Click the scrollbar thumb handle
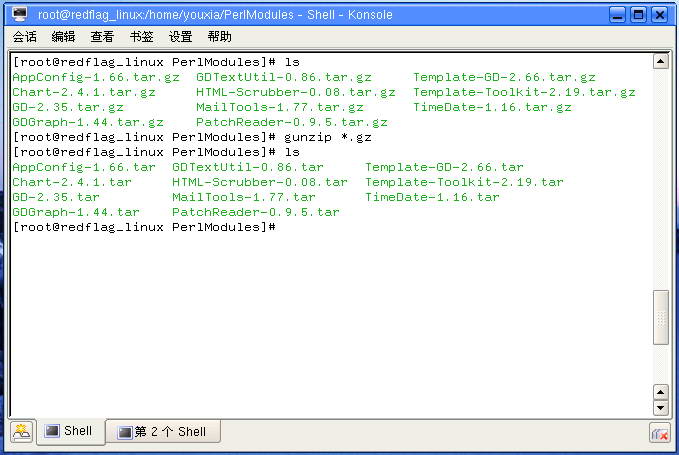 coord(660,318)
